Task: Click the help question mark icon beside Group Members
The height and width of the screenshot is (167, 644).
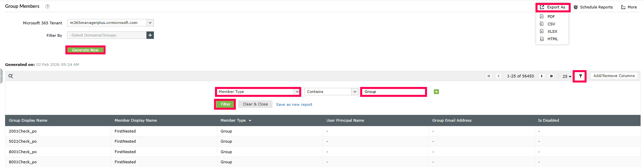Action: [x=47, y=6]
